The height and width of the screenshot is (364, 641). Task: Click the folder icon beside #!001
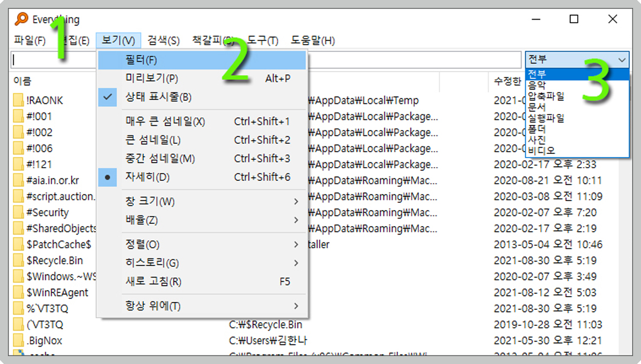(19, 116)
